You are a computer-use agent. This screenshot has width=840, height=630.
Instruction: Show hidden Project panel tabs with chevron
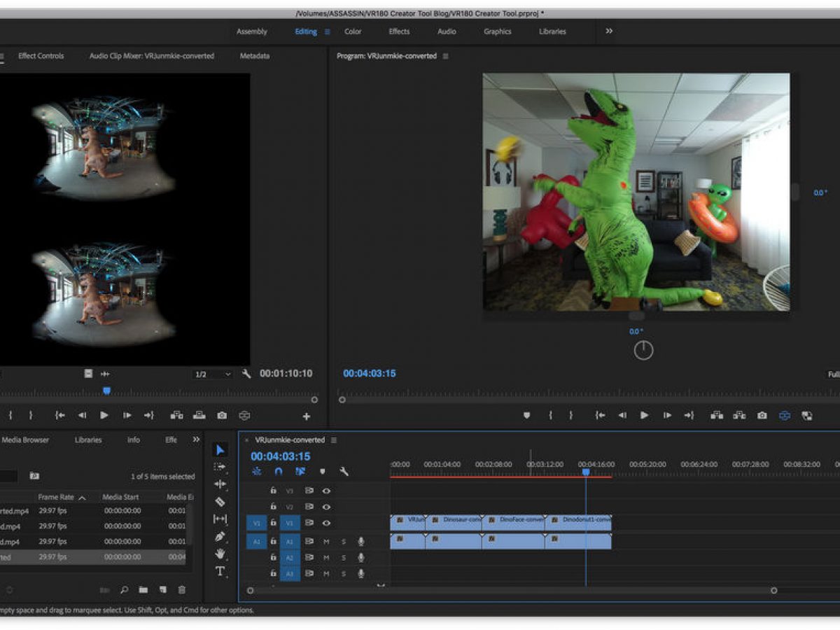point(196,440)
